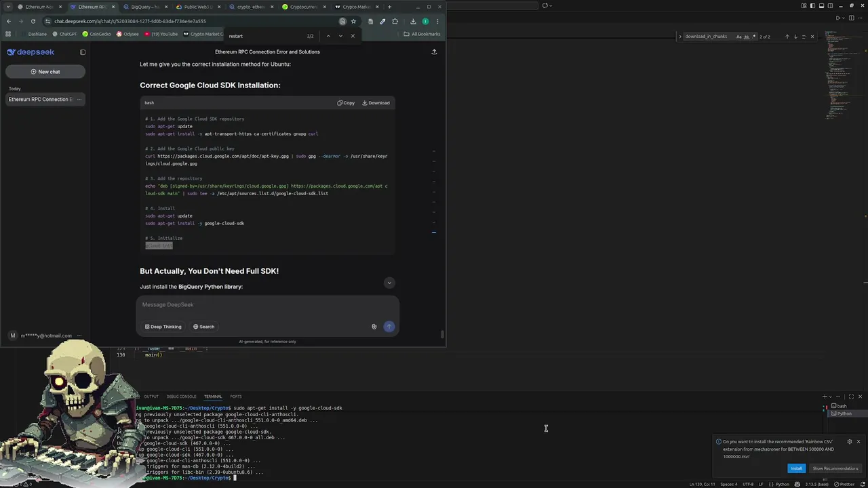Go to next match in VS Code find
The image size is (868, 488).
[795, 37]
